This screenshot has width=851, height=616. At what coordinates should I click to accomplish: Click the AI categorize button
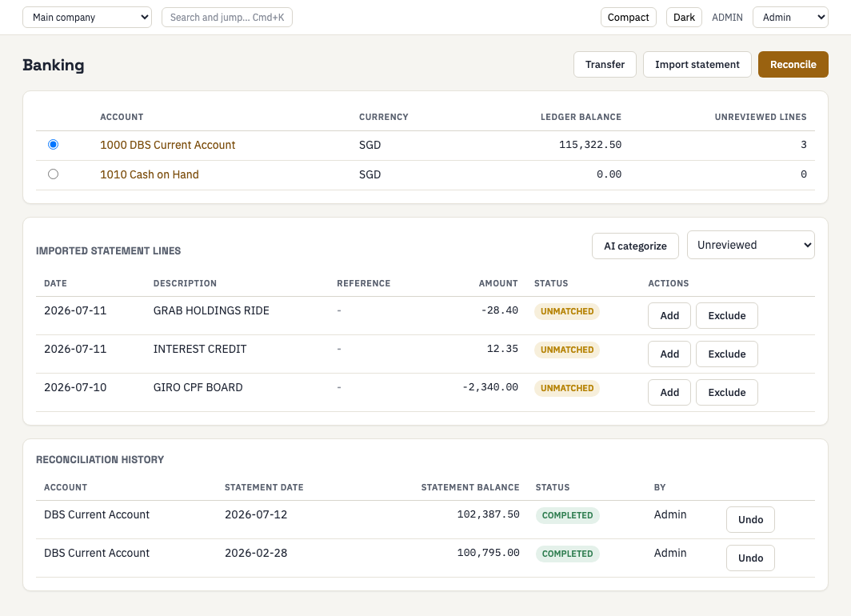(635, 246)
